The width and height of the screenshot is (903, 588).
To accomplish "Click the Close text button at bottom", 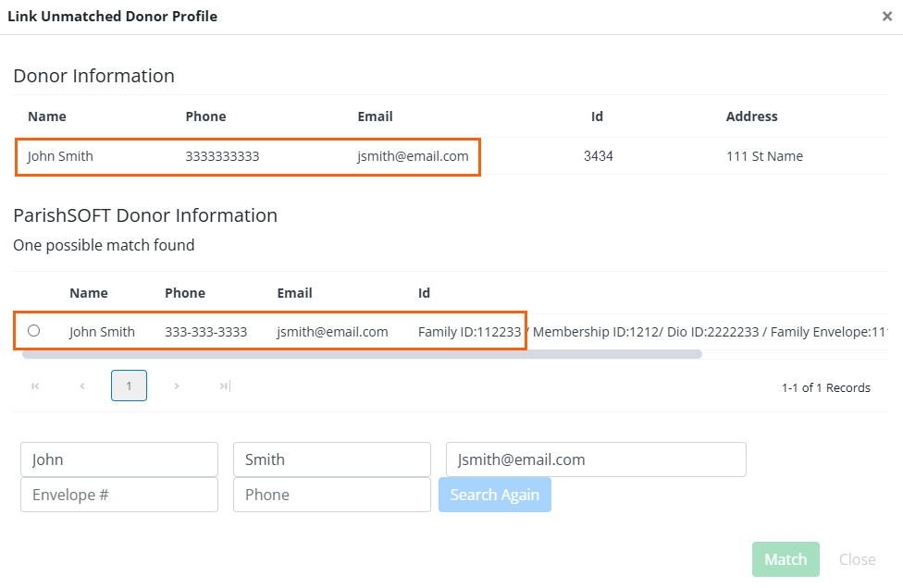I will coord(857,559).
